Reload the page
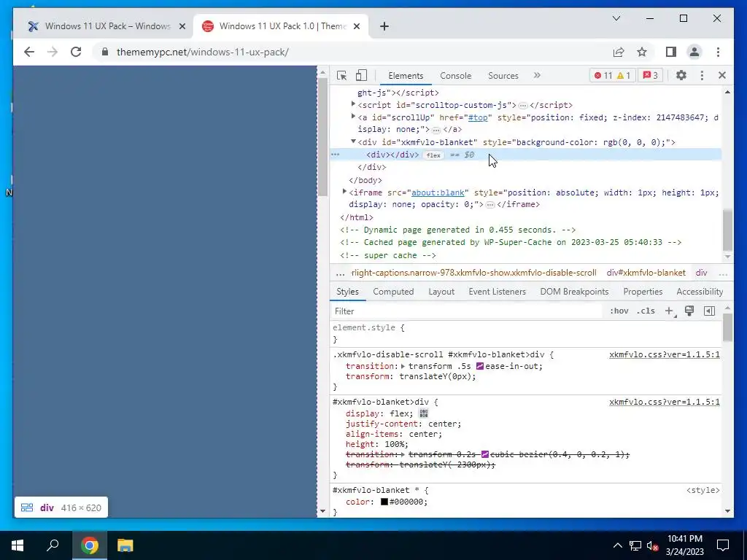Viewport: 747px width, 560px height. [76, 52]
